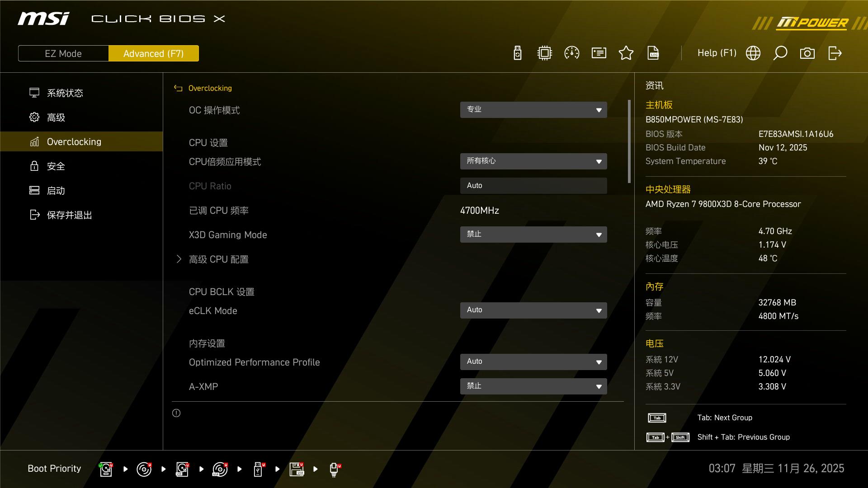Viewport: 868px width, 488px height.
Task: Click Help (F1)
Action: [x=717, y=53]
